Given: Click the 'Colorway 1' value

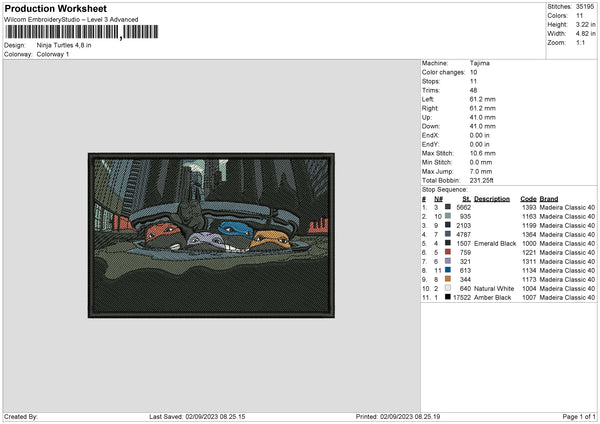Looking at the screenshot, I should coord(53,54).
